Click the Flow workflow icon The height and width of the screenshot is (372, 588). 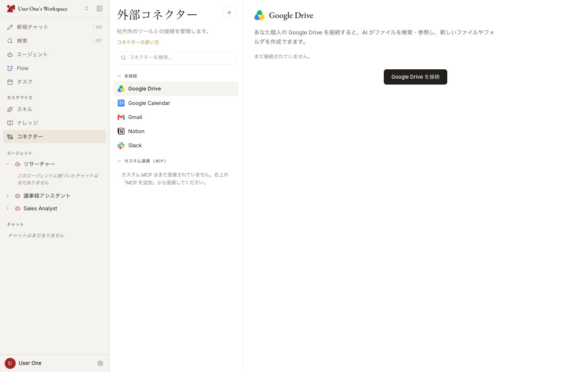coord(10,68)
